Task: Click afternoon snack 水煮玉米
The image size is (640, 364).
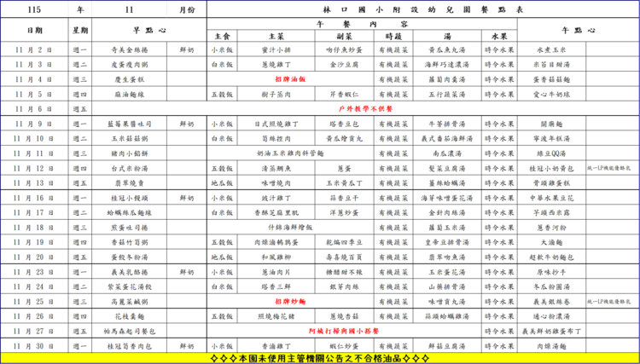Action: [x=551, y=50]
